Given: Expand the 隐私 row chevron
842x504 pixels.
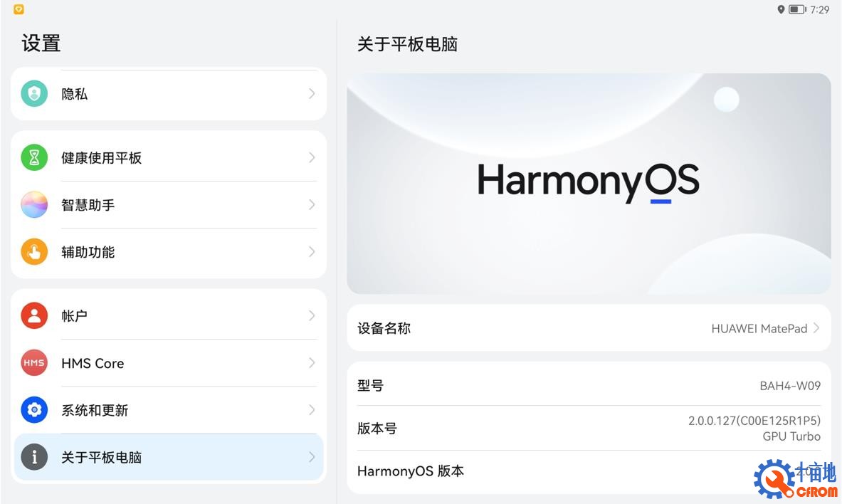Looking at the screenshot, I should [312, 93].
